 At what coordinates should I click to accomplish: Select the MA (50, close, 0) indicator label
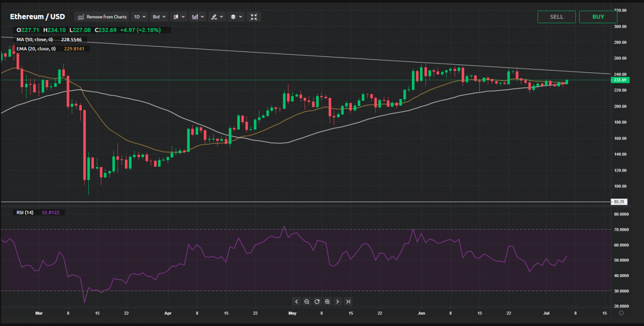(x=35, y=39)
